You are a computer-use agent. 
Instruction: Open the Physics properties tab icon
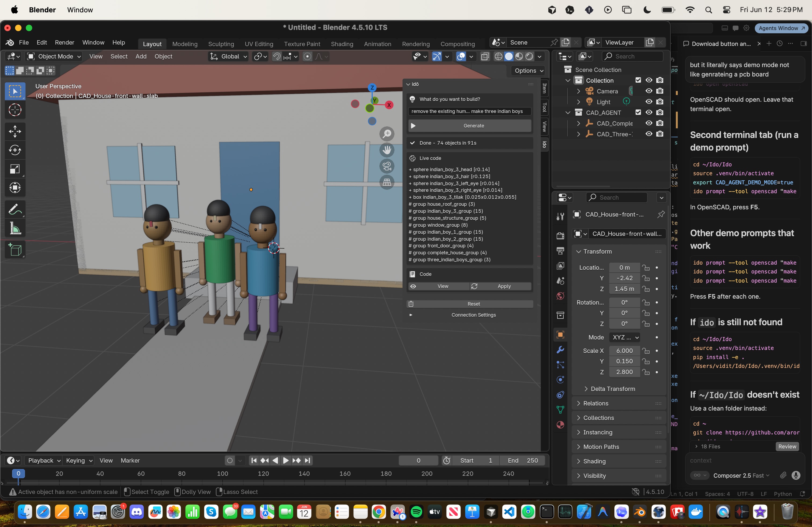coord(560,380)
